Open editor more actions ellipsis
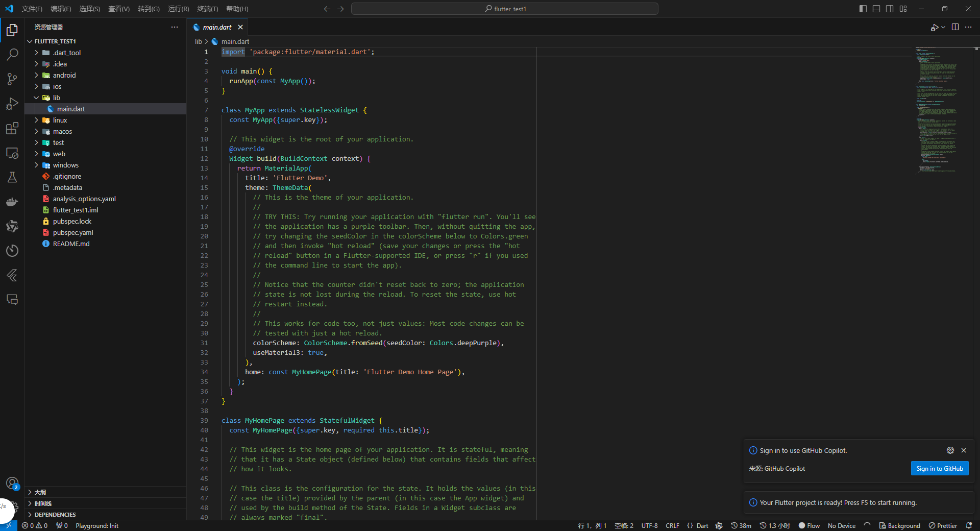This screenshot has height=531, width=980. click(x=968, y=27)
